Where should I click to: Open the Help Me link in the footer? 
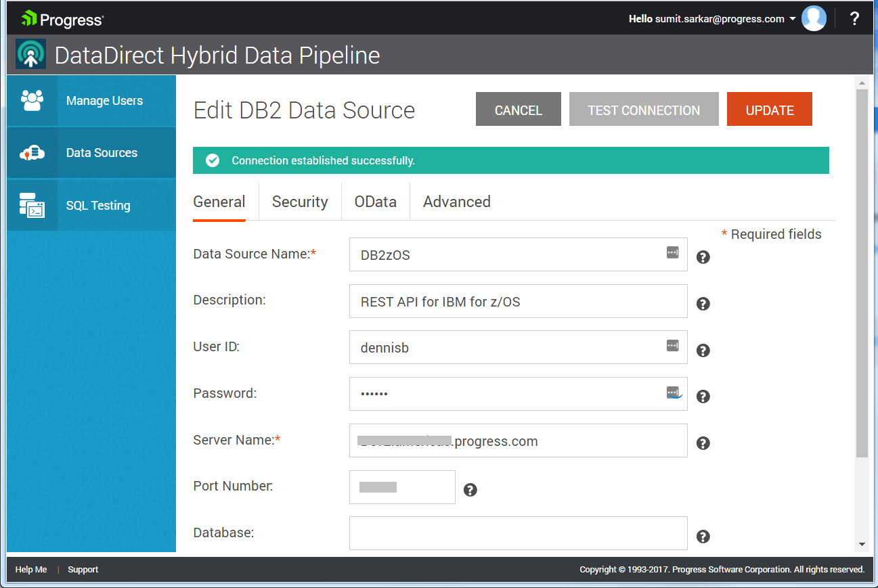click(31, 569)
